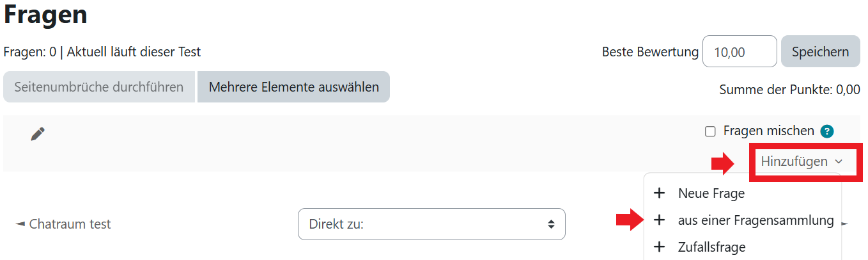The width and height of the screenshot is (868, 260).
Task: Click the plus icon beside aus einer Fragensammlung
Action: (660, 220)
